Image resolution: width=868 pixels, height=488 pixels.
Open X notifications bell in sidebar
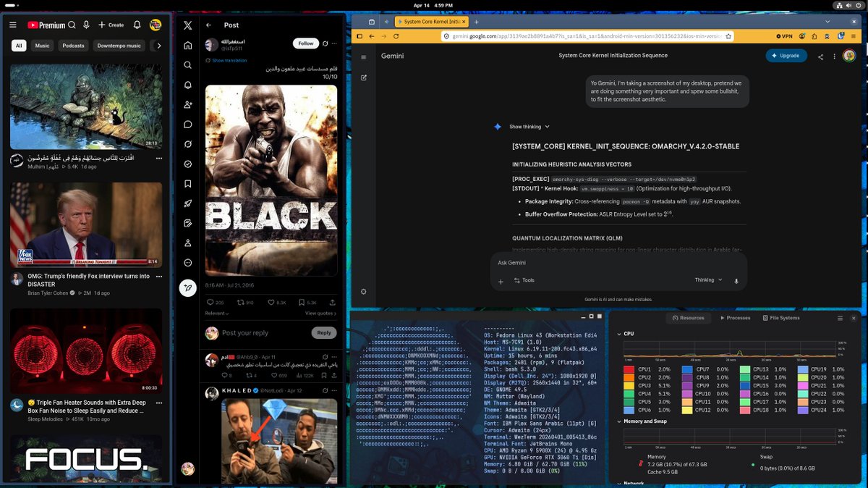click(x=188, y=85)
